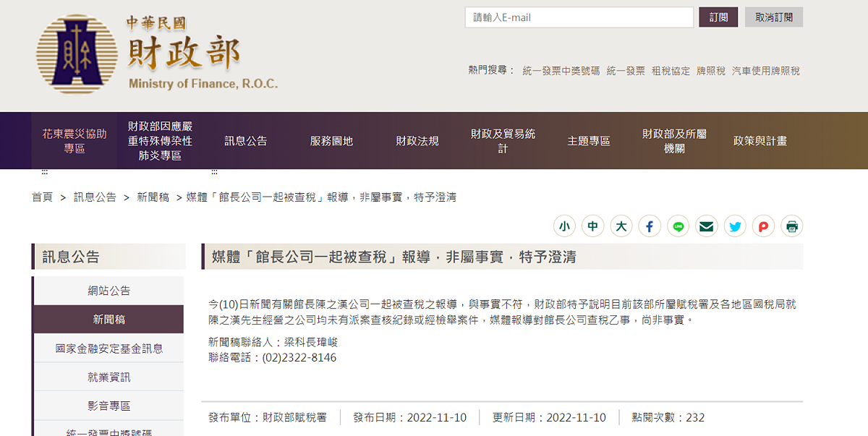Select 新聞稿 in sidebar

point(109,320)
